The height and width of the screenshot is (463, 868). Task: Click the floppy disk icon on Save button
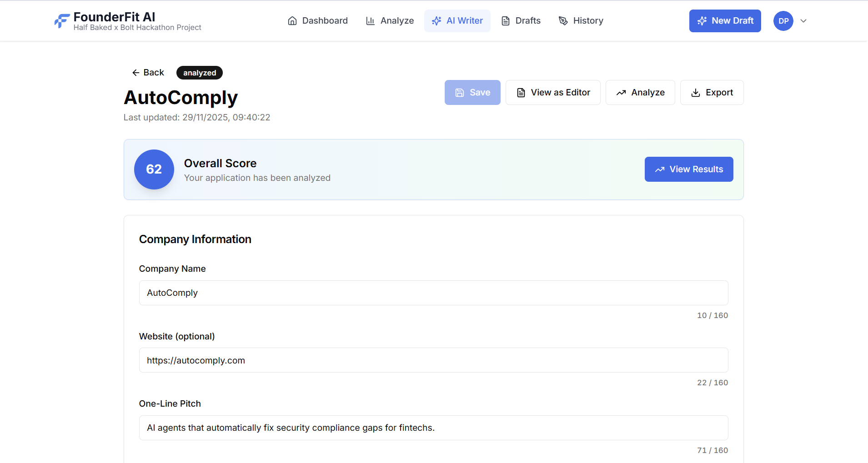[x=459, y=92]
